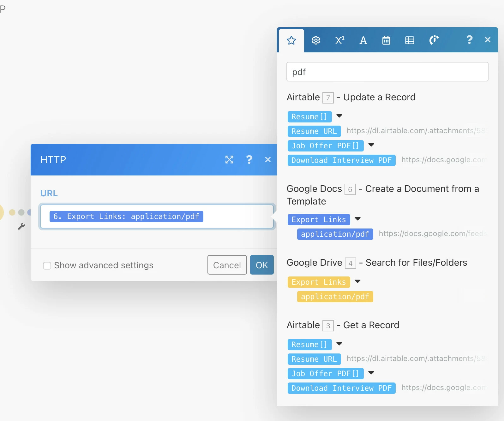Expand Resume[] under Airtable Get a Record

tap(339, 344)
